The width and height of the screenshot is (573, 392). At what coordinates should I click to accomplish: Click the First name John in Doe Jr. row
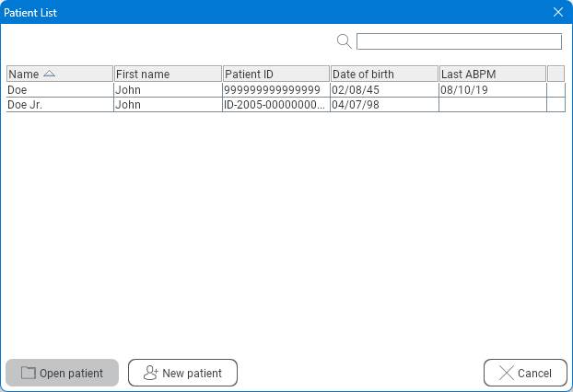point(128,105)
